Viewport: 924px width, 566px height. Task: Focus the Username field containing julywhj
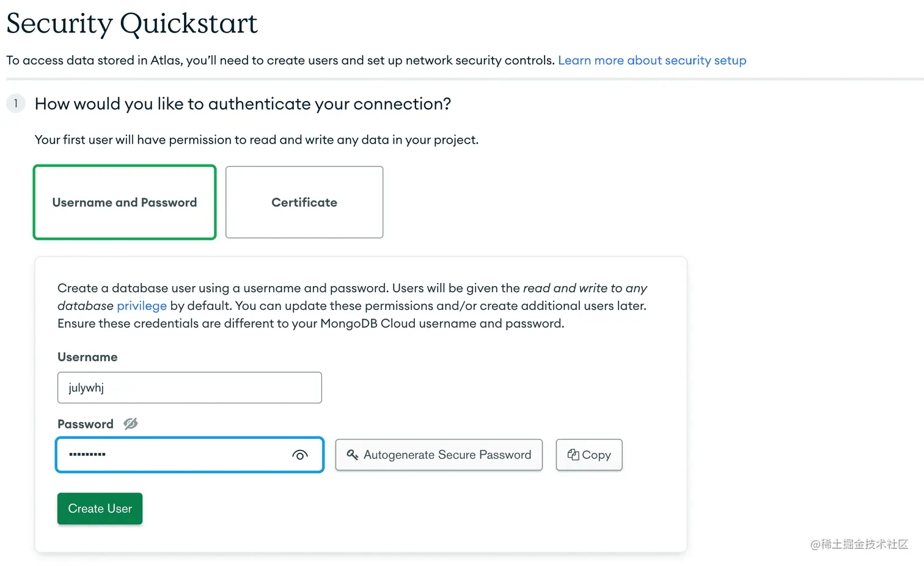[189, 388]
